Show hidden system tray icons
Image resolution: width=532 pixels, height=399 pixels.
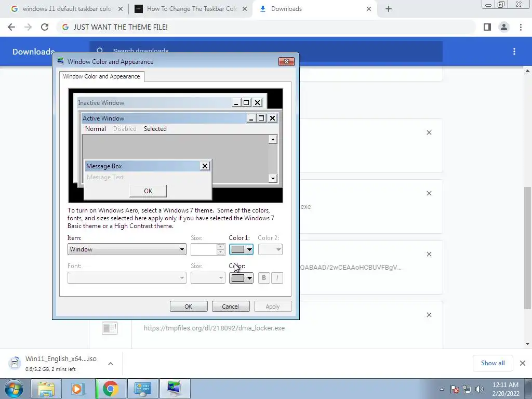click(442, 390)
